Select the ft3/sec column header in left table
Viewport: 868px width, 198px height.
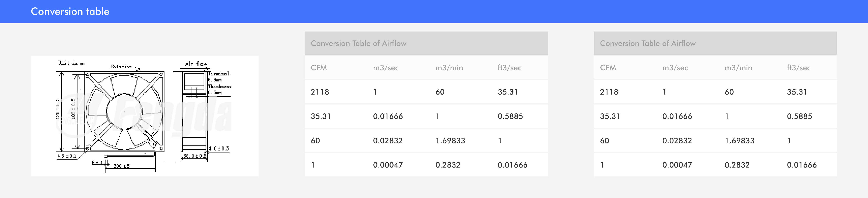(x=509, y=67)
